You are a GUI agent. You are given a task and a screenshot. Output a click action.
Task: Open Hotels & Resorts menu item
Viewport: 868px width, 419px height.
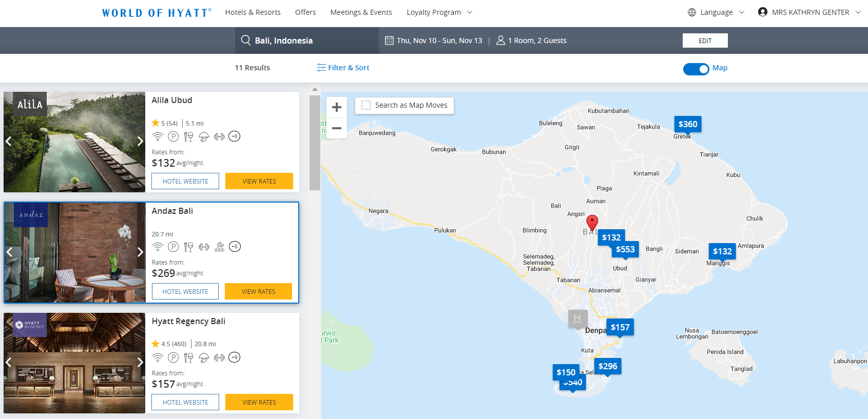tap(253, 12)
